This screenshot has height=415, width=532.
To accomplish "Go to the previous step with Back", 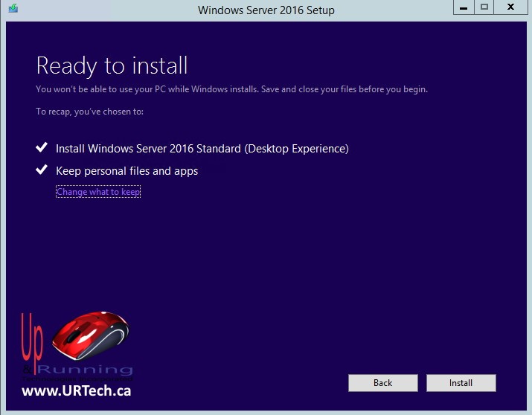I will click(x=382, y=383).
